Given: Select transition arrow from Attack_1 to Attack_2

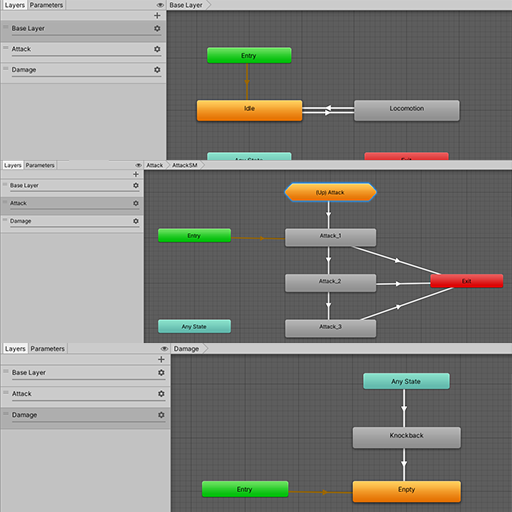Looking at the screenshot, I should (329, 260).
